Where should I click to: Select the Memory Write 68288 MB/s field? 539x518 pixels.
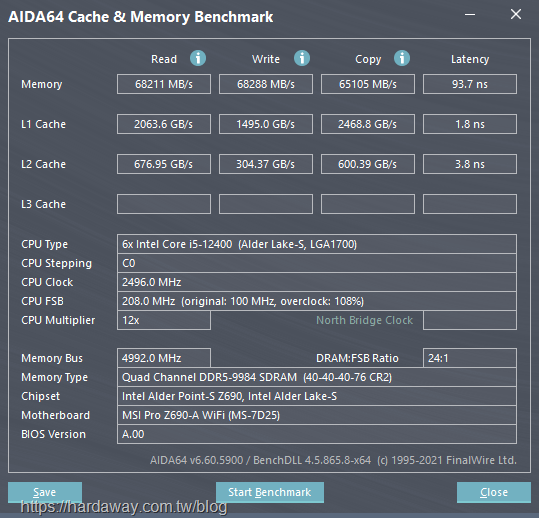tap(266, 84)
